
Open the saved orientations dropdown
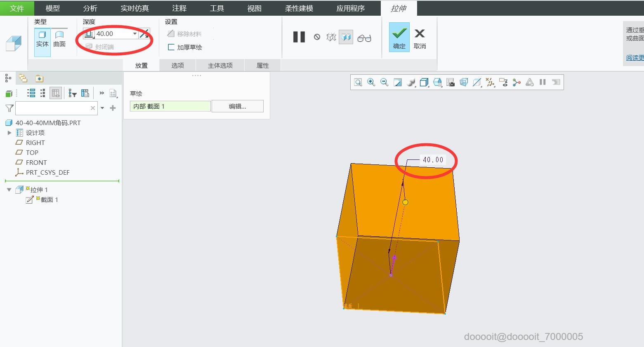click(x=437, y=82)
